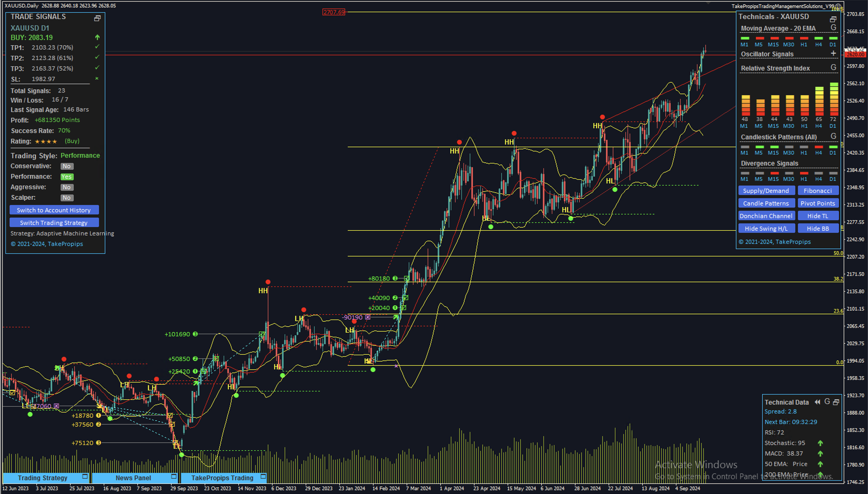Viewport: 868px width, 494px height.
Task: Click the G icon in Technical Data header
Action: [827, 402]
